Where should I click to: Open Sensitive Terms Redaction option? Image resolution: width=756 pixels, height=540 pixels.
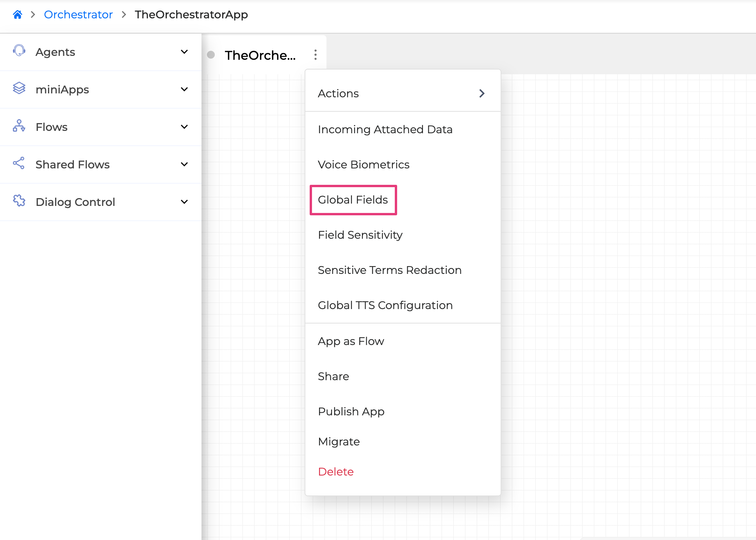[389, 270]
